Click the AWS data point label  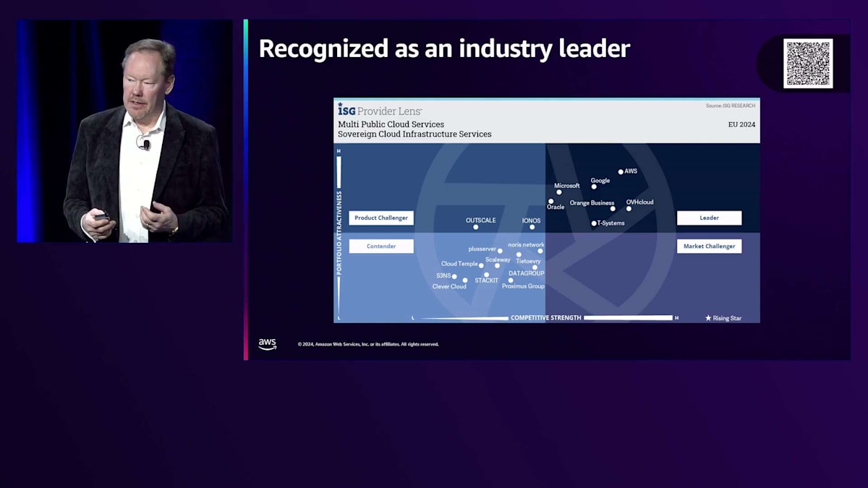[x=631, y=171]
